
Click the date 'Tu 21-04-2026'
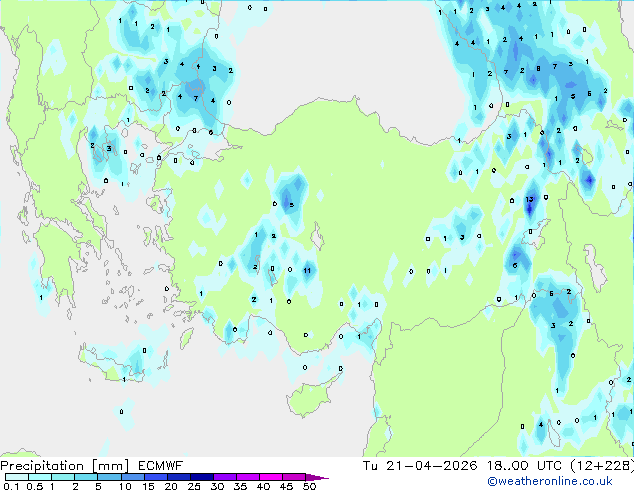click(420, 466)
